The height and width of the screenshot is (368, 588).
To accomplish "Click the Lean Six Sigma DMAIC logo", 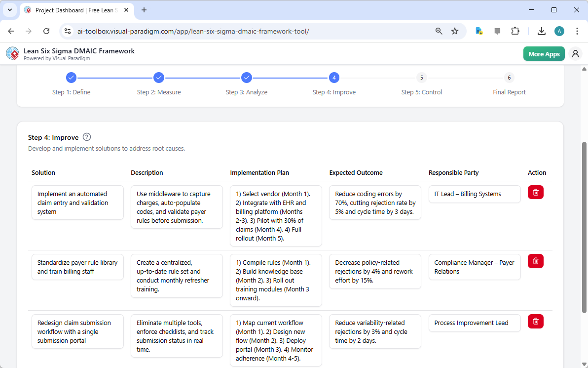I will pyautogui.click(x=12, y=53).
